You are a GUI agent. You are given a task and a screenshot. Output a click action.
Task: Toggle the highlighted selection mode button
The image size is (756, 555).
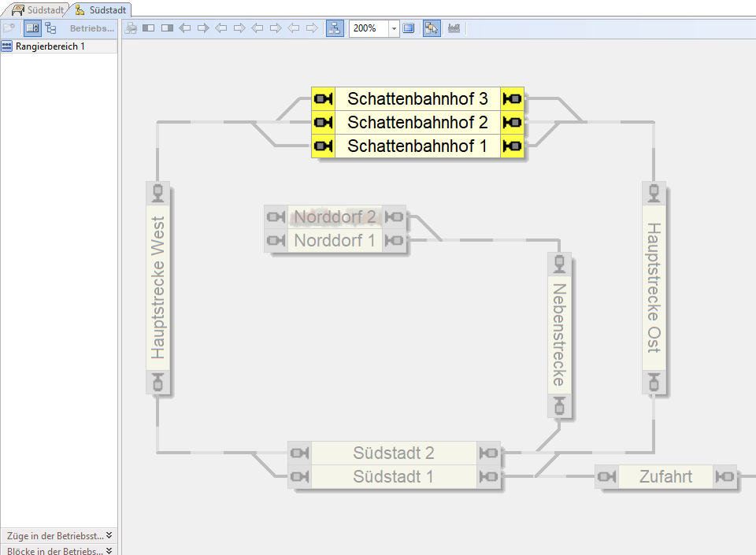pos(432,28)
